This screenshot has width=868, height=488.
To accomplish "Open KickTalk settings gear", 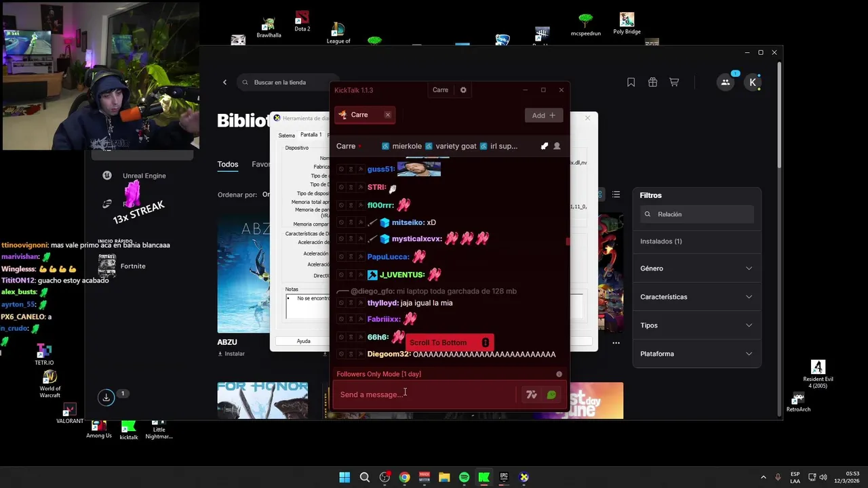I will (463, 90).
